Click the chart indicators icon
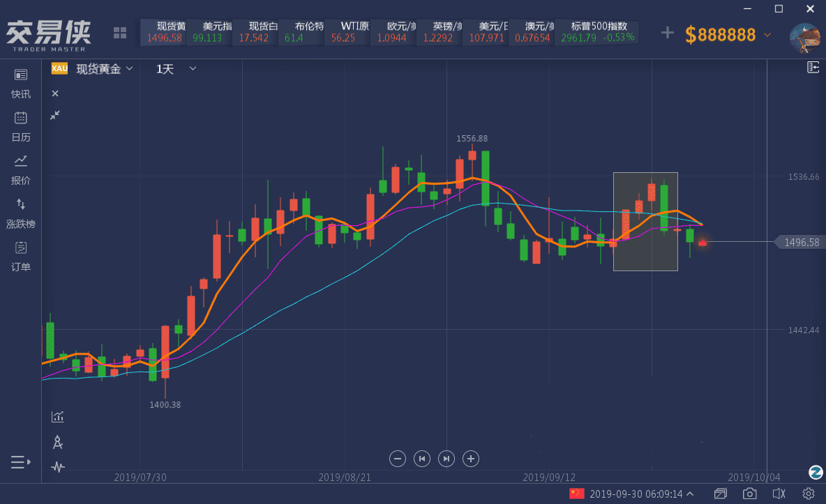This screenshot has height=504, width=826. point(58,417)
